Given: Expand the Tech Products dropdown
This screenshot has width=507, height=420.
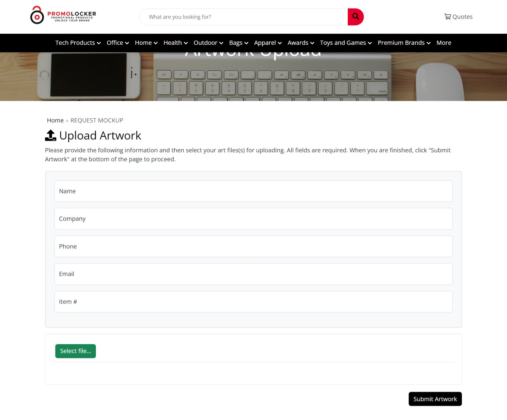Looking at the screenshot, I should tap(78, 43).
